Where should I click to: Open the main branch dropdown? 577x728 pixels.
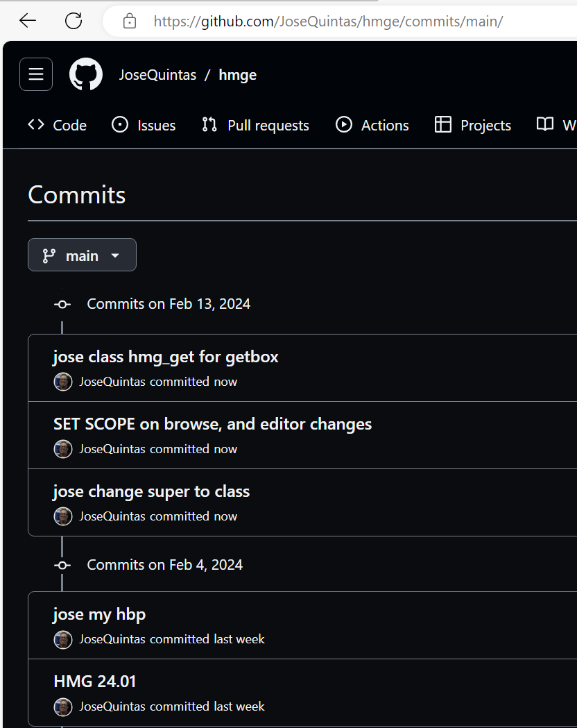coord(82,255)
